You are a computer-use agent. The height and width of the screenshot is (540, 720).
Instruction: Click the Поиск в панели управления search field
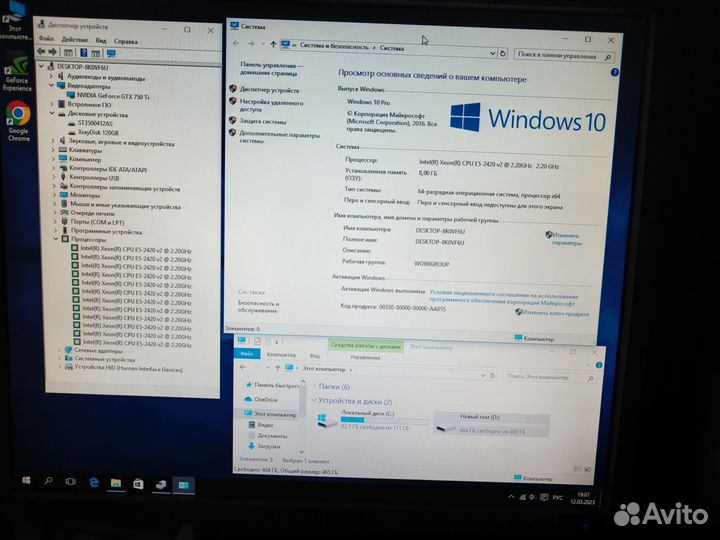[564, 56]
